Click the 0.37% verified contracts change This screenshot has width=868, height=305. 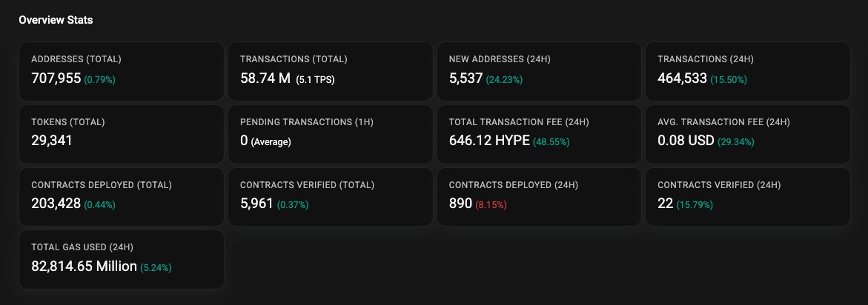pyautogui.click(x=293, y=205)
